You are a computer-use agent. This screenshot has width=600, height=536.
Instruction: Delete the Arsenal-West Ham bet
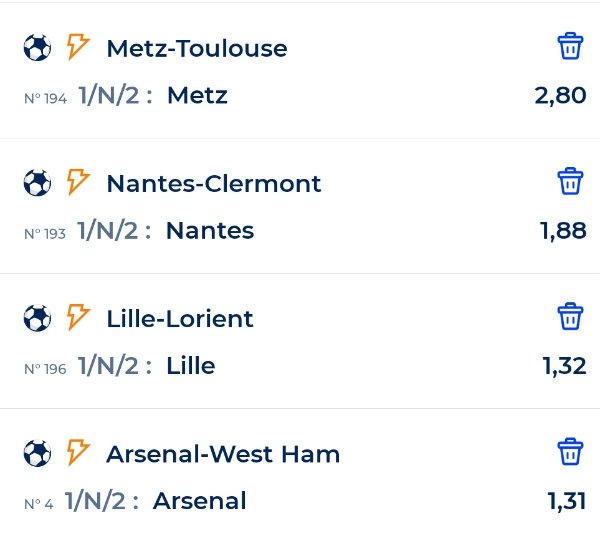pos(570,451)
